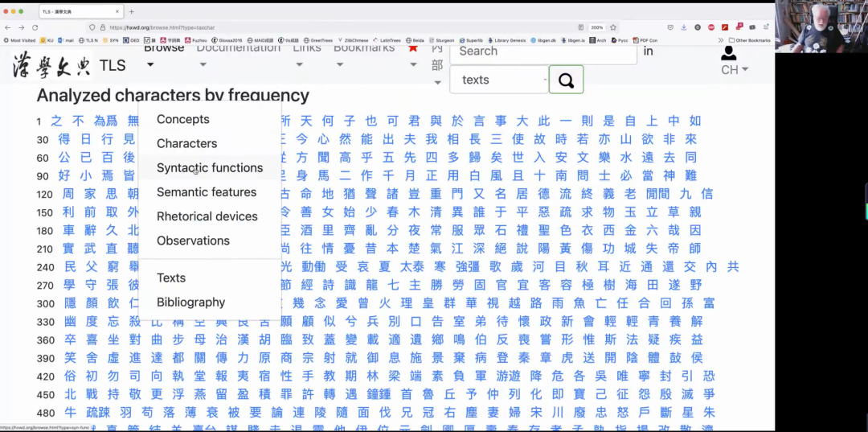Expand the Documentation navbar dropdown
Image resolution: width=868 pixels, height=432 pixels.
click(239, 49)
